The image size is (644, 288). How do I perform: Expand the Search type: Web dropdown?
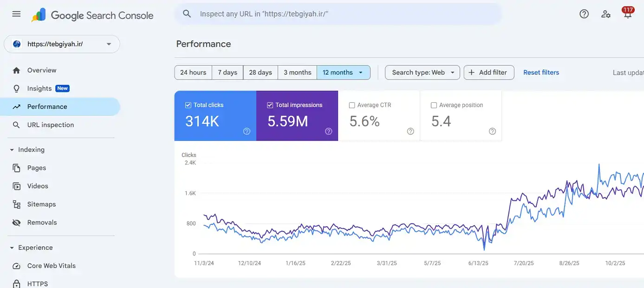click(422, 72)
